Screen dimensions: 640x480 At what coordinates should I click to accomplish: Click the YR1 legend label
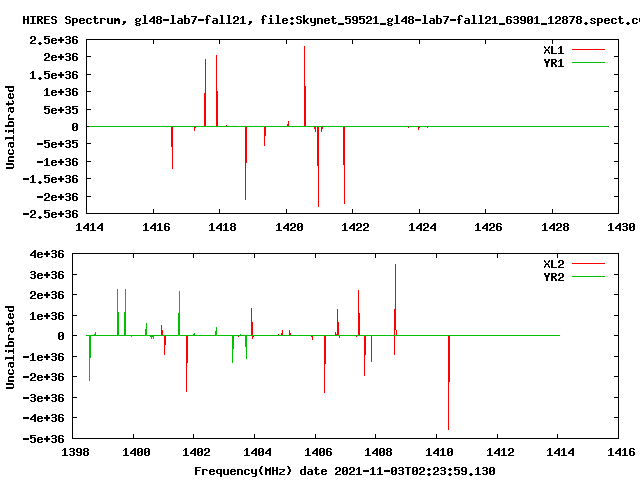click(x=553, y=63)
